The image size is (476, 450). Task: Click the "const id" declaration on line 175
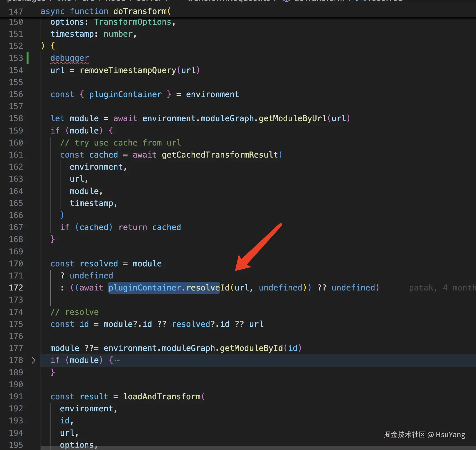(x=70, y=324)
